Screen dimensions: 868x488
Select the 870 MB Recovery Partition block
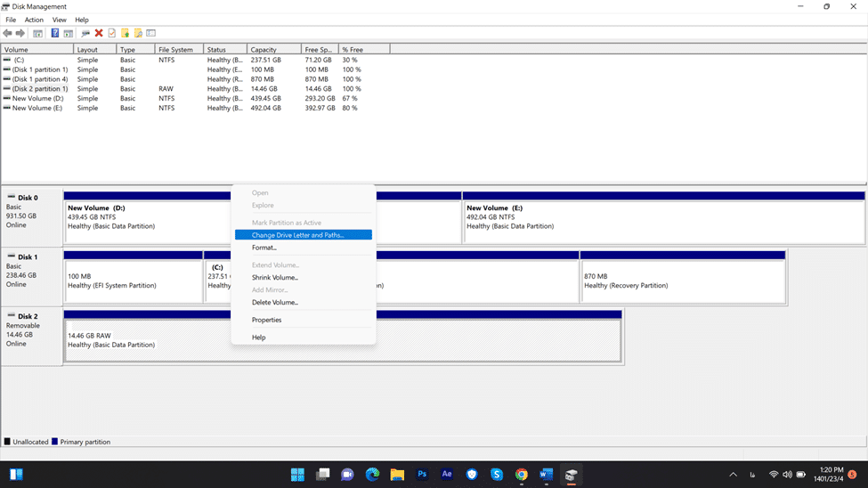683,276
